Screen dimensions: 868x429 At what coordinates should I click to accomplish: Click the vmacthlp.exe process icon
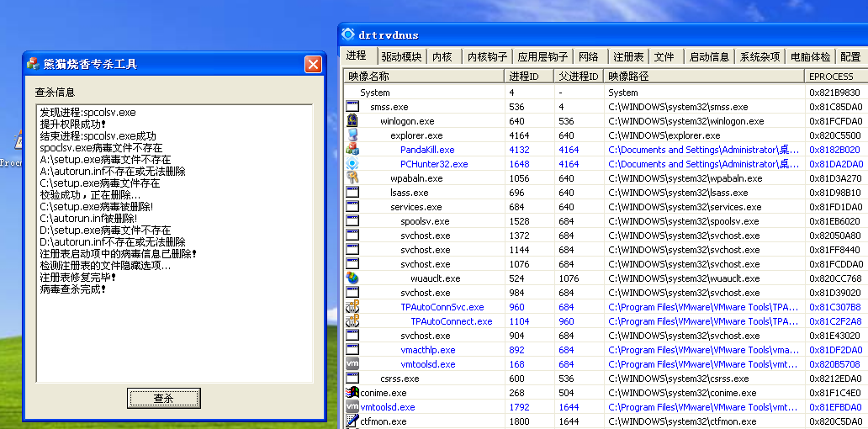tap(352, 350)
